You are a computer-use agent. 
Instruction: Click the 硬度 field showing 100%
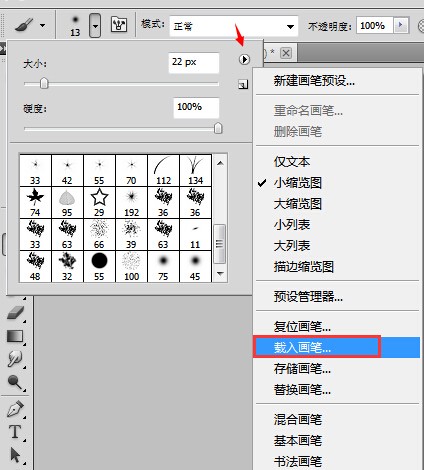point(196,107)
